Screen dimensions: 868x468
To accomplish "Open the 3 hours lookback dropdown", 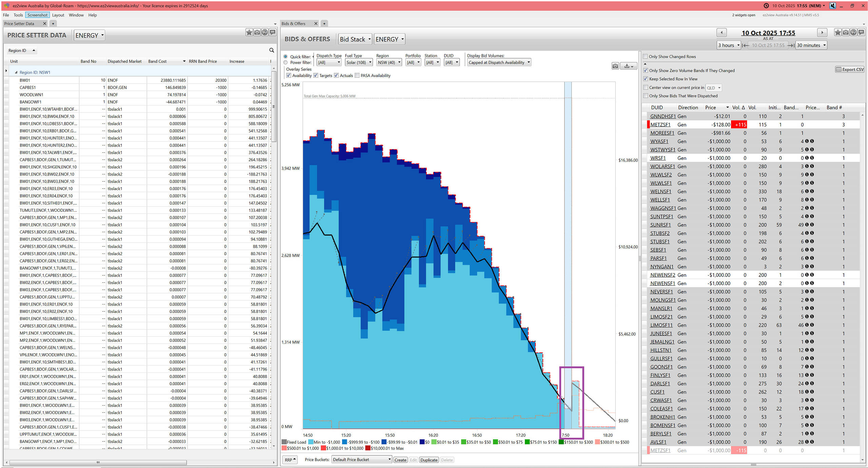I will (x=728, y=45).
